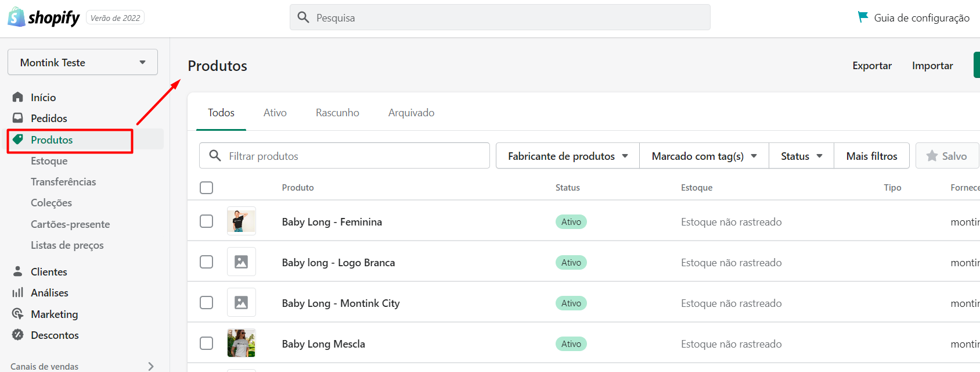Open Análises in the sidebar
980x372 pixels.
click(x=49, y=292)
